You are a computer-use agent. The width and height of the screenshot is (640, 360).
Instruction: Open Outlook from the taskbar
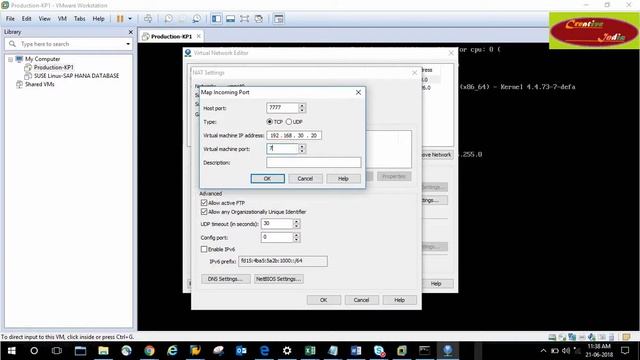[x=241, y=351]
